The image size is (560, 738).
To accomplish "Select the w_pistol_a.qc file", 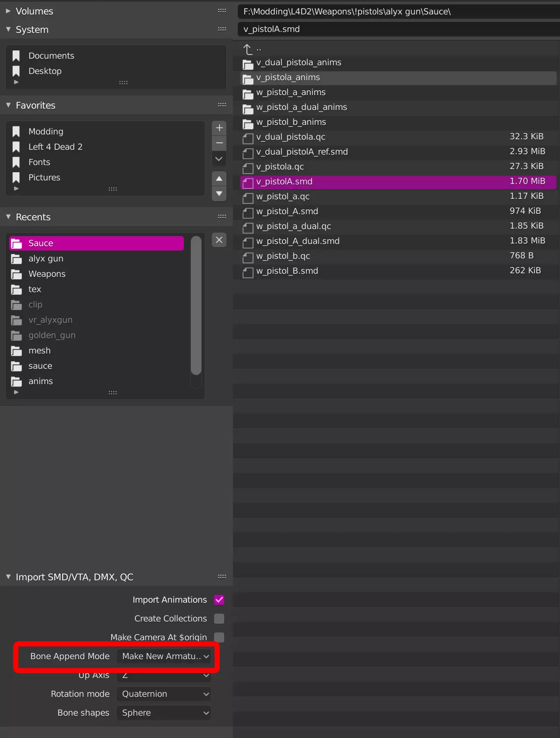I will coord(283,196).
